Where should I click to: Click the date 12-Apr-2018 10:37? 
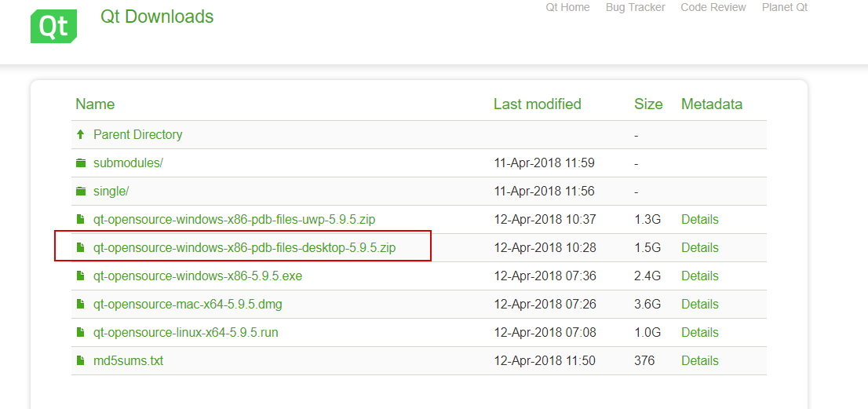(545, 220)
